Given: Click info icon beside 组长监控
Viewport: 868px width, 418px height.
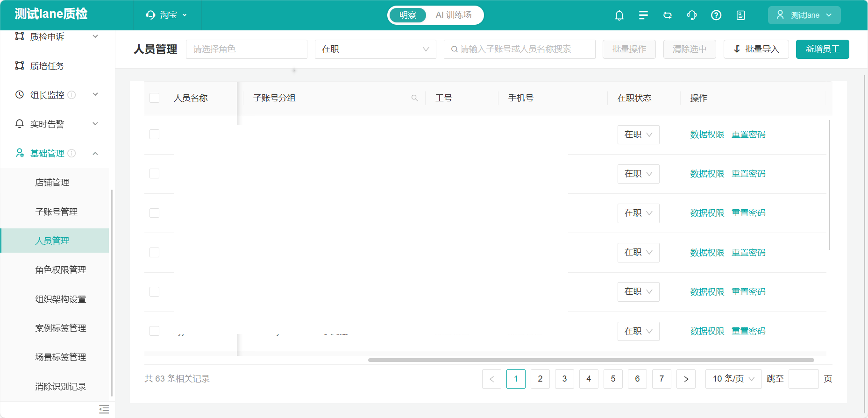Looking at the screenshot, I should 71,95.
